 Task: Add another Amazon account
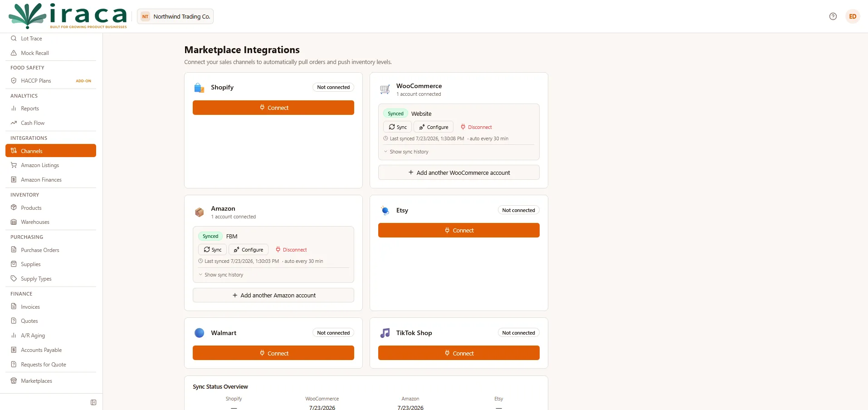coord(273,295)
